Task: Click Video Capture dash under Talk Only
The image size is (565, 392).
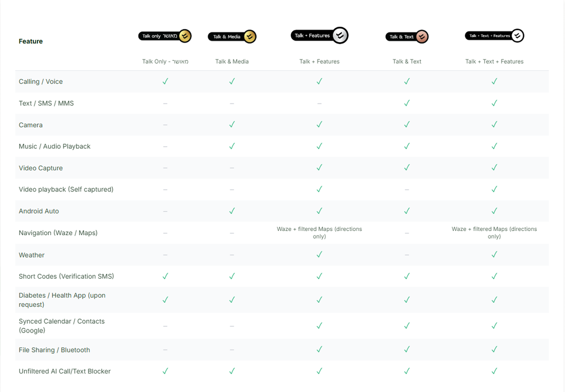Action: 165,168
